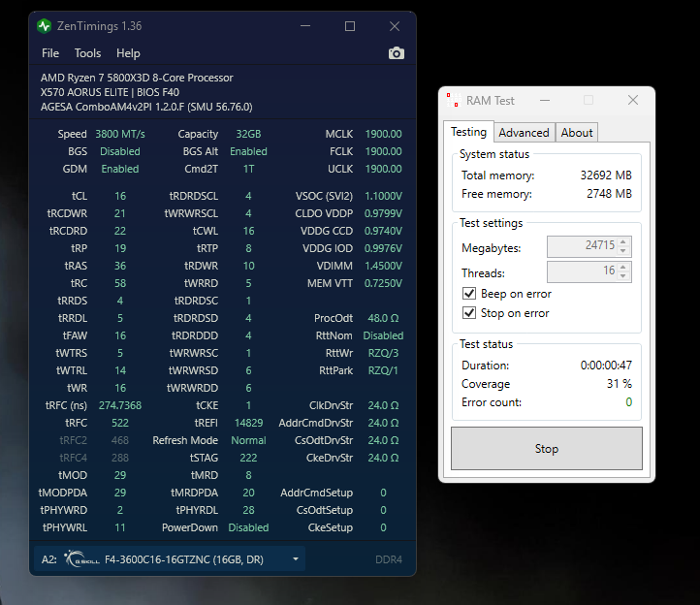Switch to the About tab in RAM Test
Viewport: 700px width, 605px height.
coord(577,133)
